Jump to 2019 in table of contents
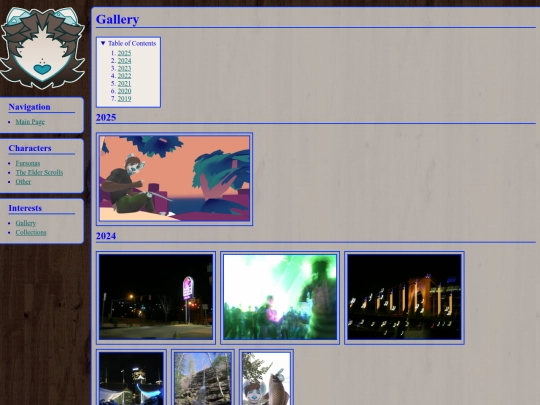 (124, 98)
